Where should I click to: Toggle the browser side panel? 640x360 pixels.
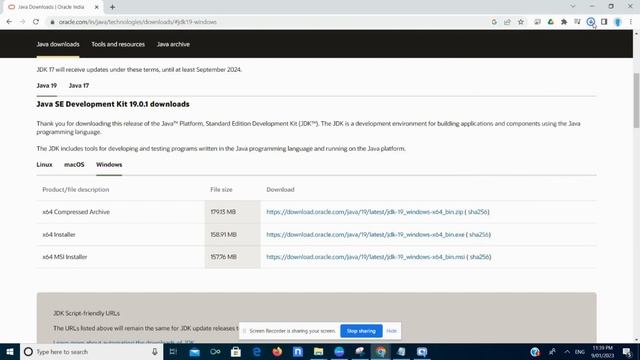[x=604, y=22]
